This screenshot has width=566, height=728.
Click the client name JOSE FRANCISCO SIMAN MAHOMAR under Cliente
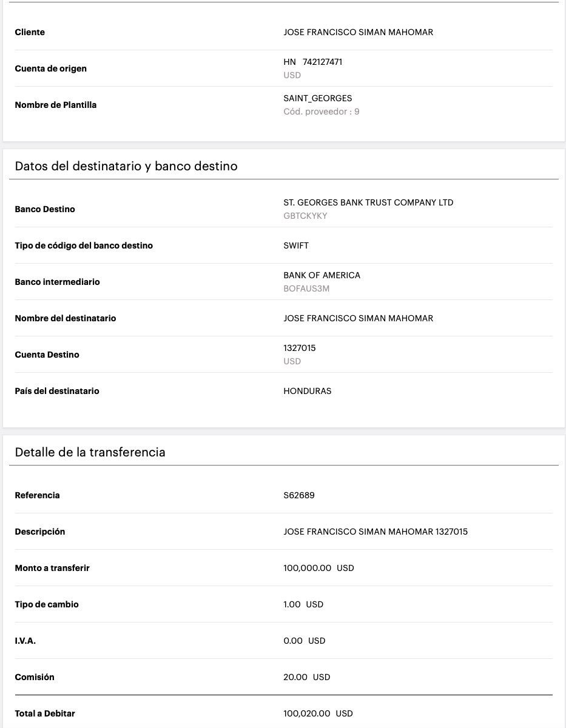click(358, 32)
